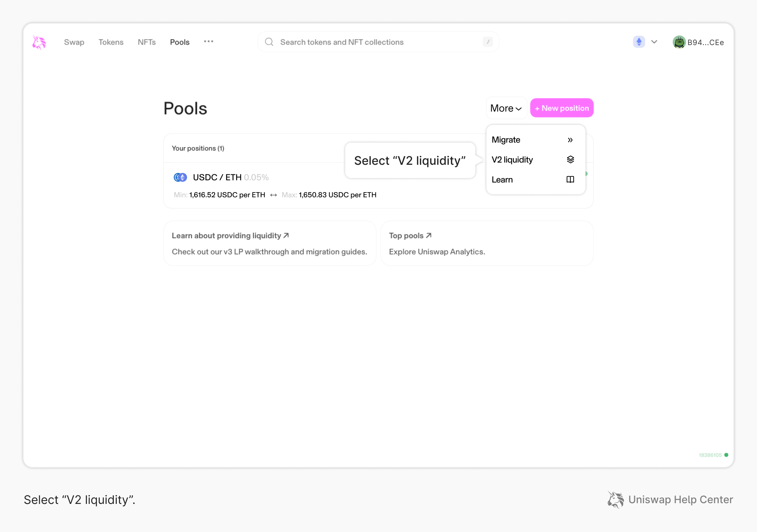
Task: Click the frog wallet avatar
Action: [679, 42]
